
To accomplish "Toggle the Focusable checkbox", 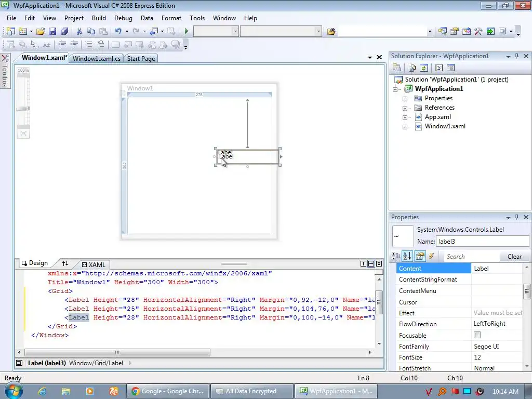I will (x=477, y=335).
